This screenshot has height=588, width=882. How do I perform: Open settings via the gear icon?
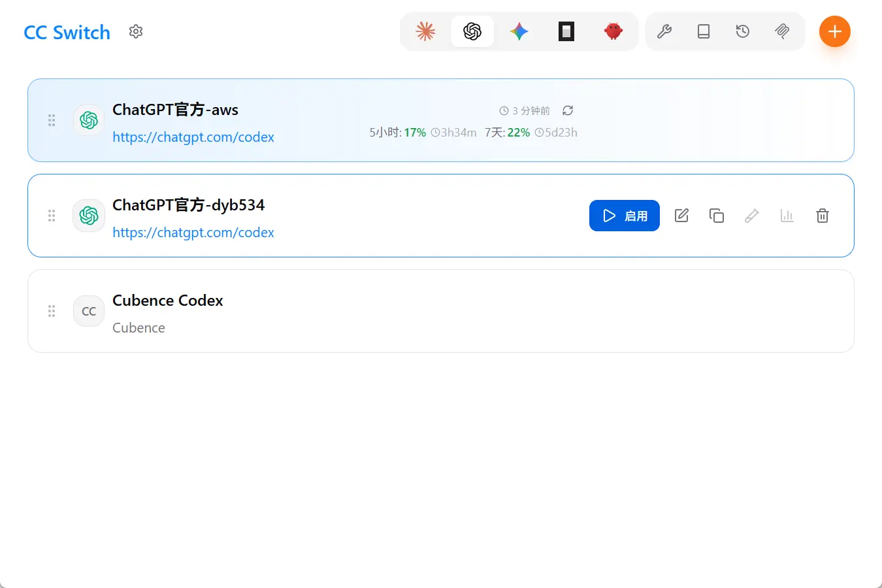click(136, 31)
